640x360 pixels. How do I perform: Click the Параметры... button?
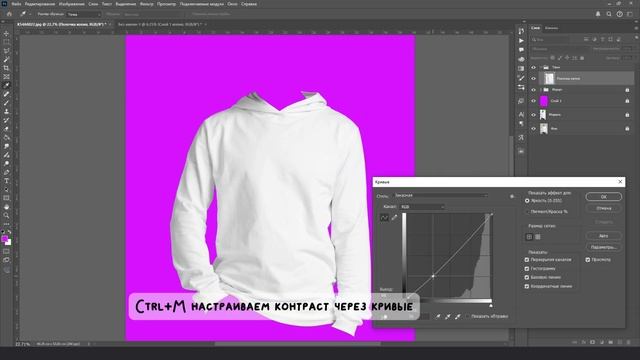604,247
